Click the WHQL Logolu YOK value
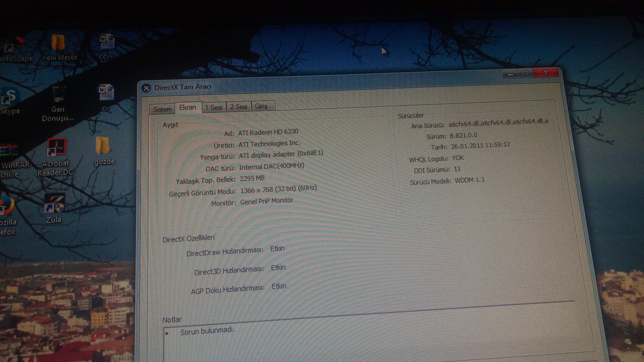Screen dimensions: 644x362 point(458,158)
